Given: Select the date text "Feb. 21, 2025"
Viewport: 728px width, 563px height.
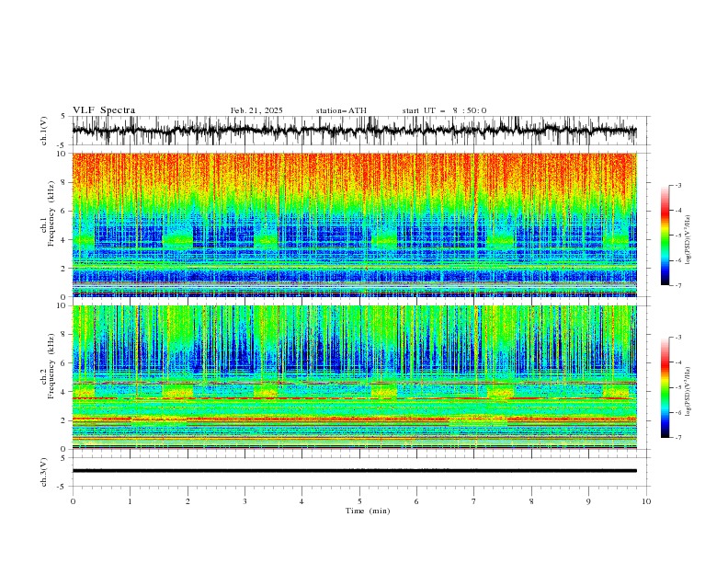Looking at the screenshot, I should pos(256,110).
